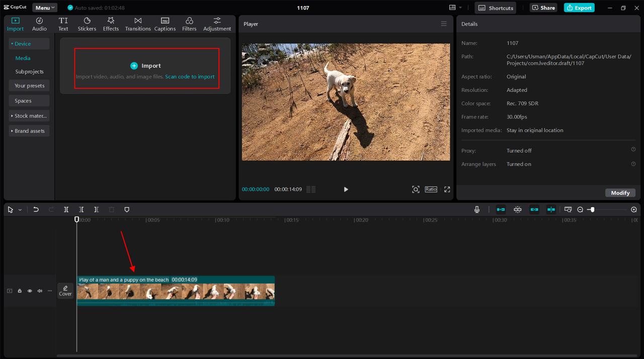
Task: Toggle auto snapping
Action: pos(518,210)
